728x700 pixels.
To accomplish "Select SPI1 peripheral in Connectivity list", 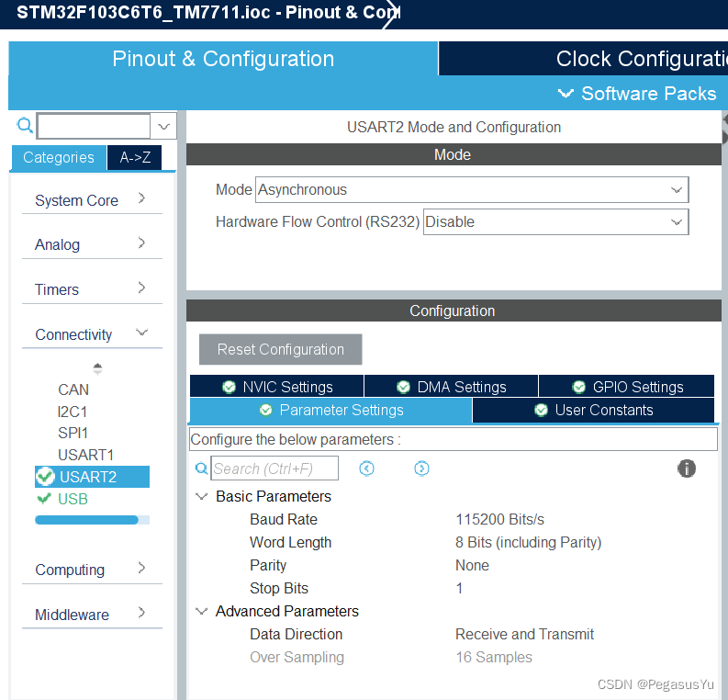I will coord(73,433).
